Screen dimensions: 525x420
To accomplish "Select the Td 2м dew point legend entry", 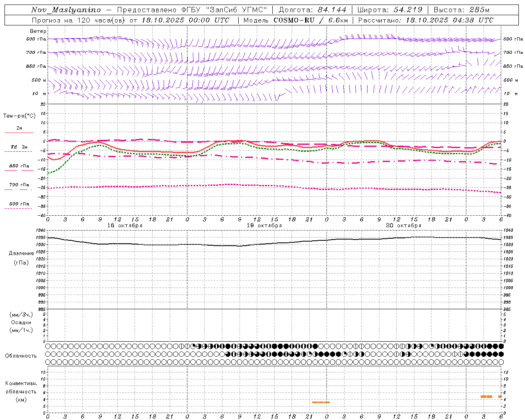I will pos(19,147).
